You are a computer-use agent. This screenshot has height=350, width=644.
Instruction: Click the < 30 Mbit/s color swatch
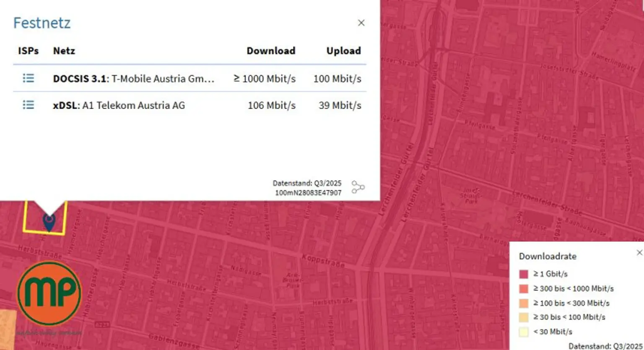pos(524,332)
